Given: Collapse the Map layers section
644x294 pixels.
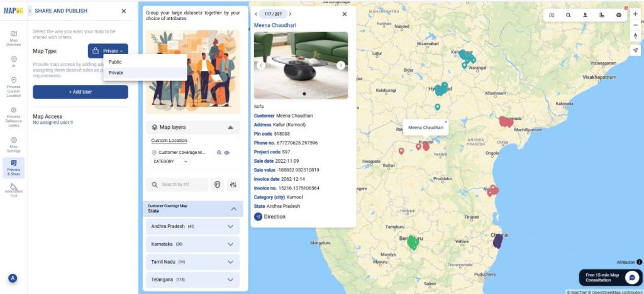Looking at the screenshot, I should [230, 128].
